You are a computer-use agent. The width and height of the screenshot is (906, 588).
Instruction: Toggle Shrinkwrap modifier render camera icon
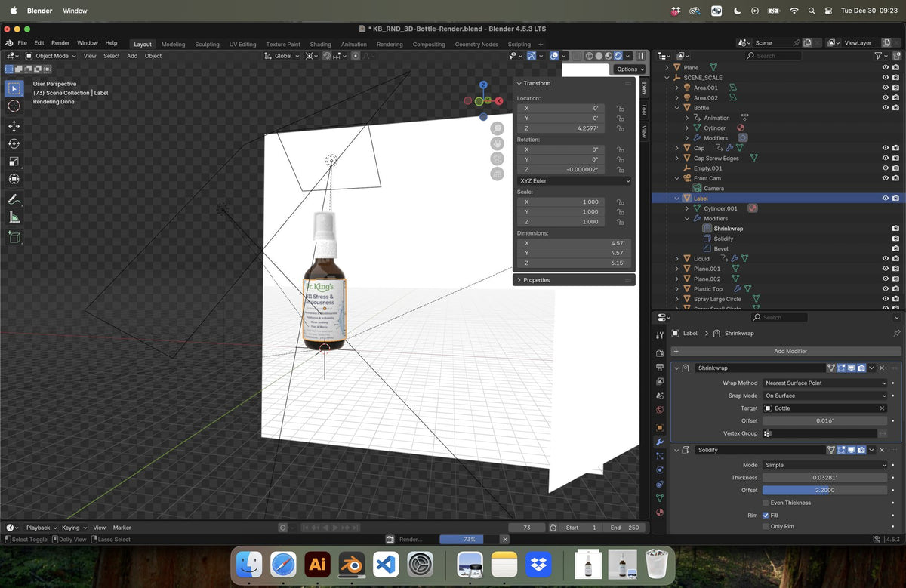(861, 368)
